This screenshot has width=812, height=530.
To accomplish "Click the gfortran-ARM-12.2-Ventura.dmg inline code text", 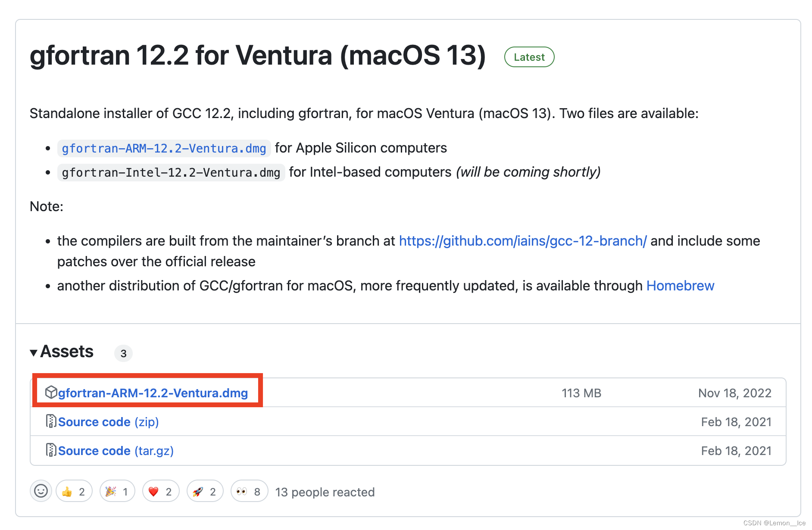I will (x=164, y=148).
